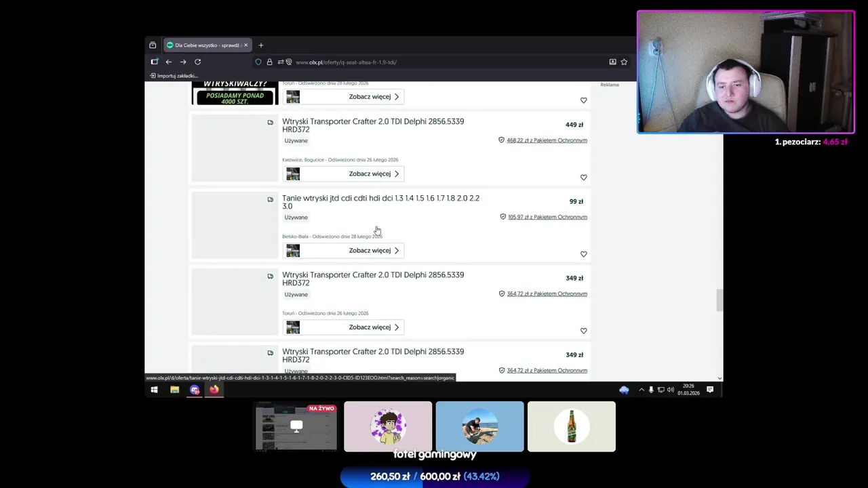
Task: Open the image placeholder of the 449 zł listing
Action: [x=235, y=148]
